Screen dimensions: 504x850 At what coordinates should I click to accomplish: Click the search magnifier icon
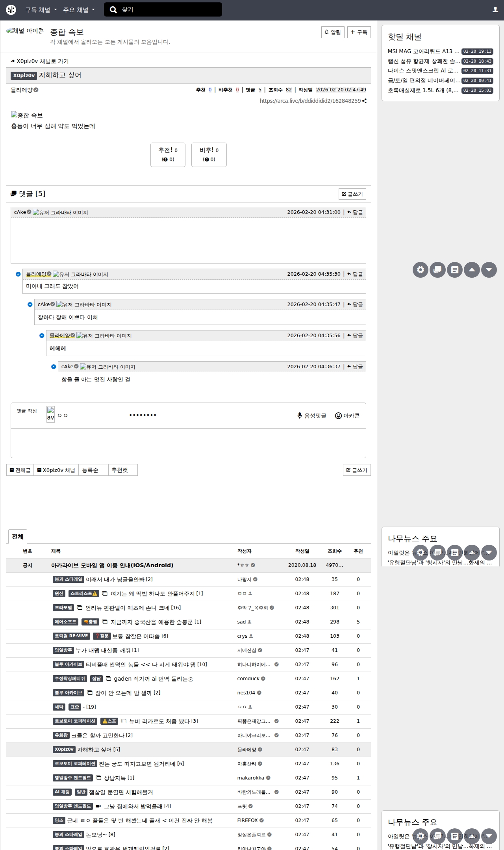(113, 10)
